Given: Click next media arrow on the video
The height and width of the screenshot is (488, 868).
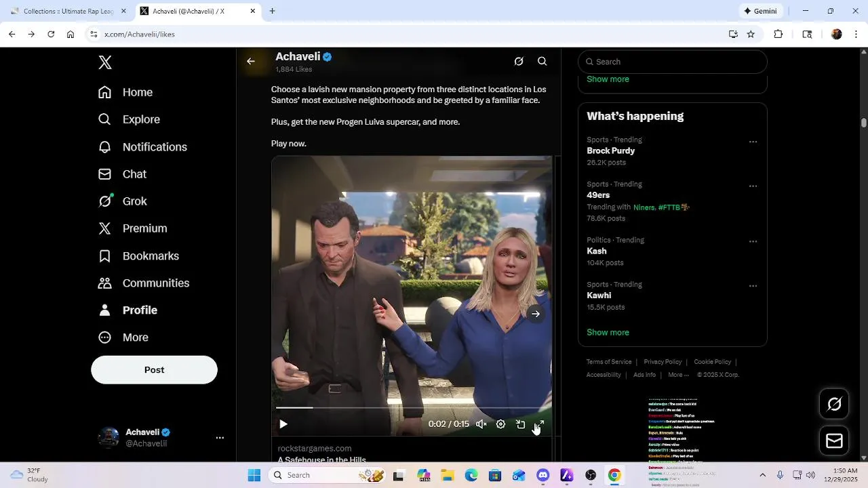Looking at the screenshot, I should click(536, 314).
